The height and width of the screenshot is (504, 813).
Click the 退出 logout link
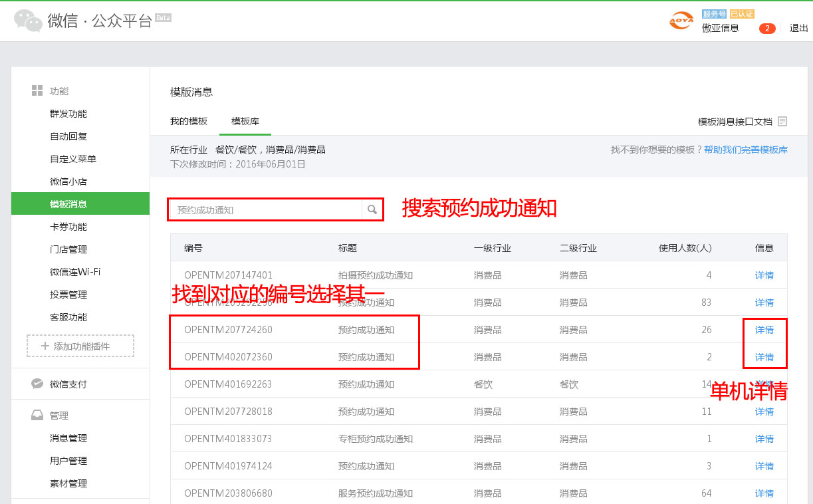tap(798, 29)
